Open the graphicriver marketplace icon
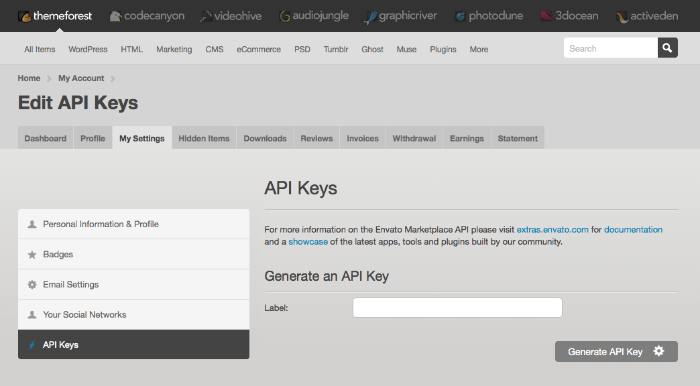 370,17
